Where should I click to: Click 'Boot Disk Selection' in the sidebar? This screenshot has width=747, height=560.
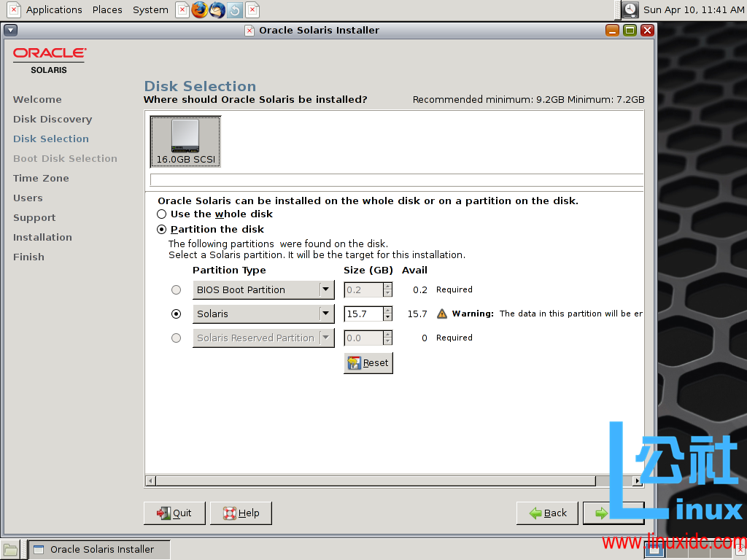pos(65,158)
